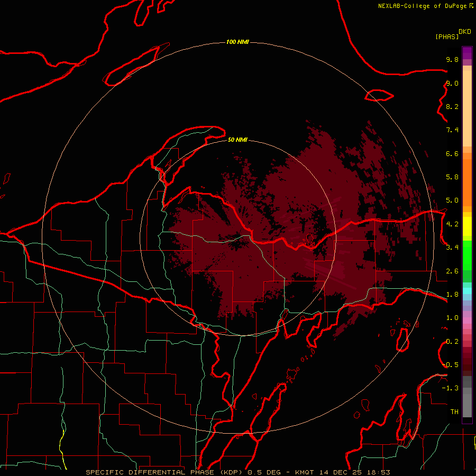Select the 3.4 legend value
Image resolution: width=476 pixels, height=476 pixels.
(452, 248)
